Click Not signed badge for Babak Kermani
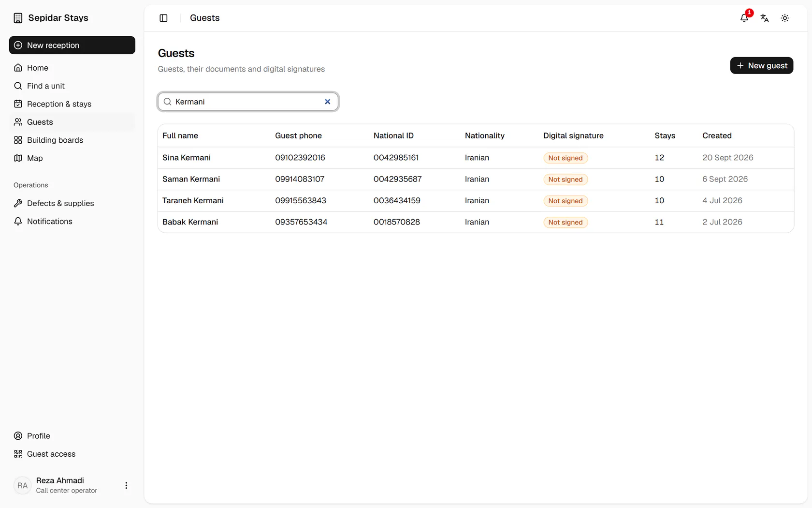 565,222
